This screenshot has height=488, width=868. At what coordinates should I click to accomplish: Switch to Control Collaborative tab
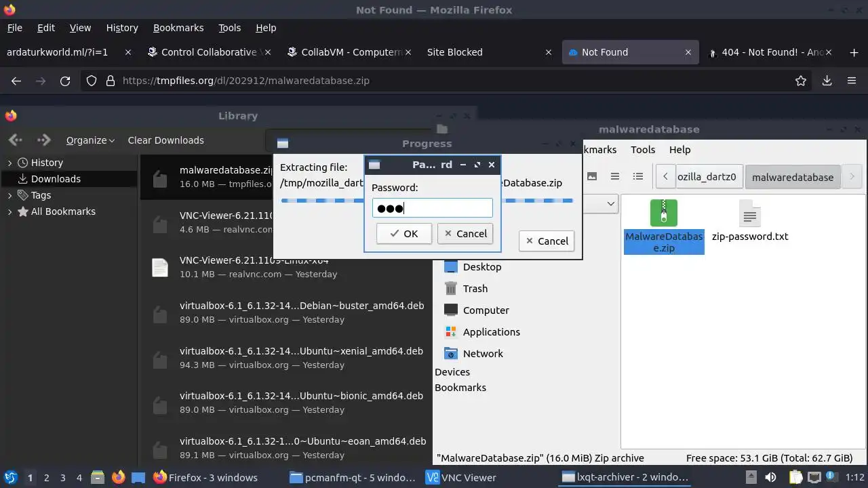(x=209, y=52)
